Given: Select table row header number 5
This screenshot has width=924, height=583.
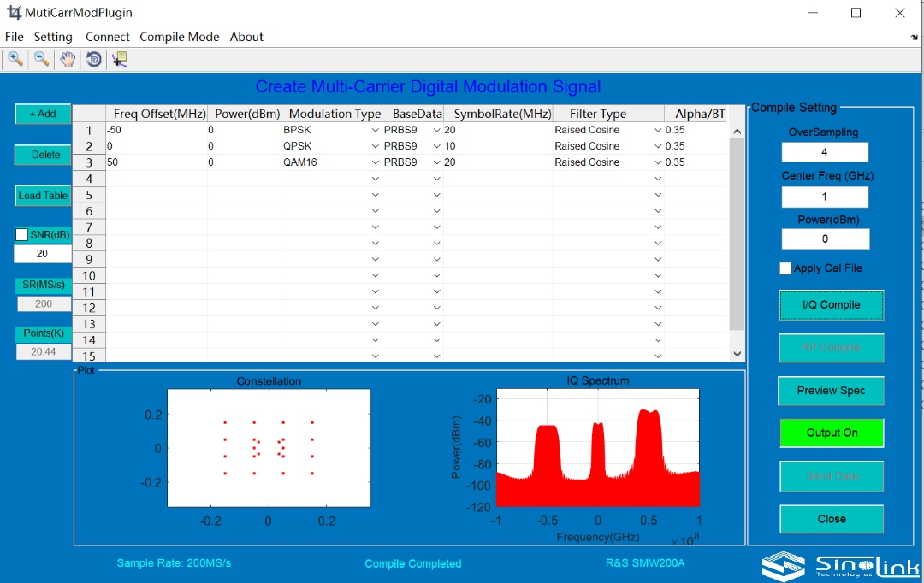Looking at the screenshot, I should (x=89, y=195).
